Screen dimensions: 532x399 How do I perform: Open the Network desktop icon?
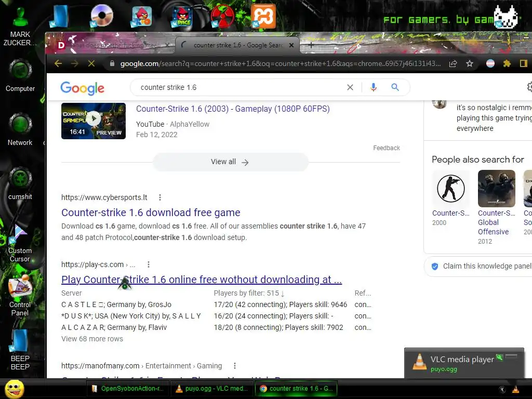click(20, 129)
